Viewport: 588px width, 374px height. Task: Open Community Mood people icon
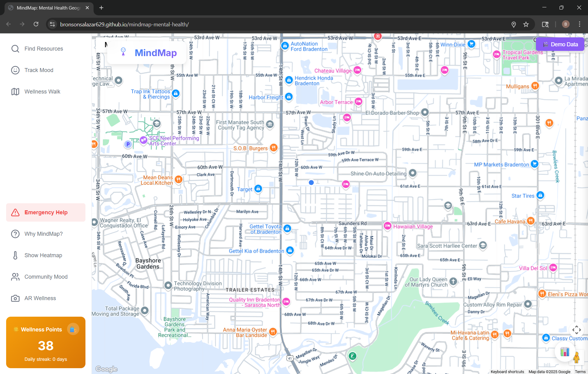click(x=15, y=277)
